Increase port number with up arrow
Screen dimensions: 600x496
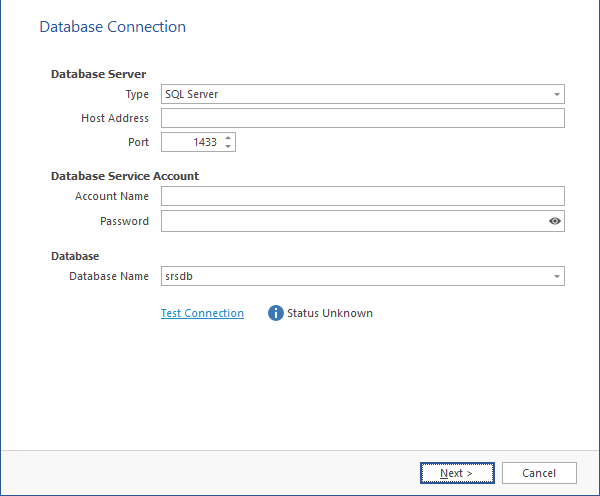pos(228,138)
